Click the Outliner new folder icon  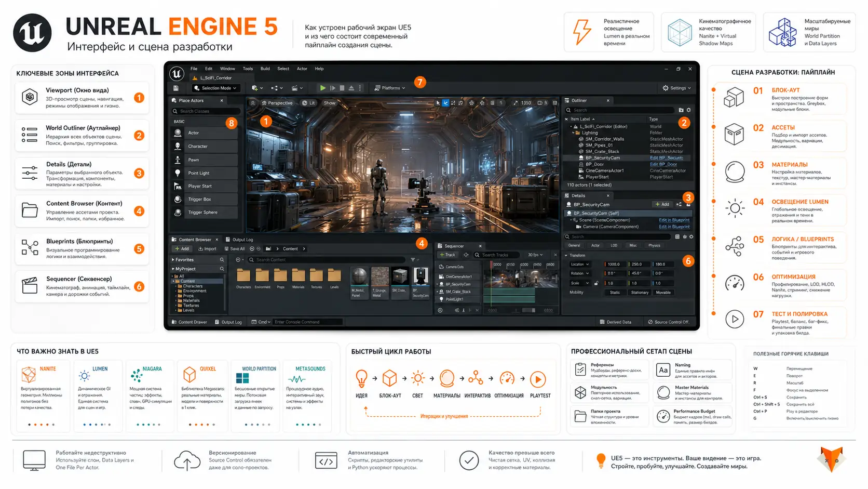click(681, 110)
